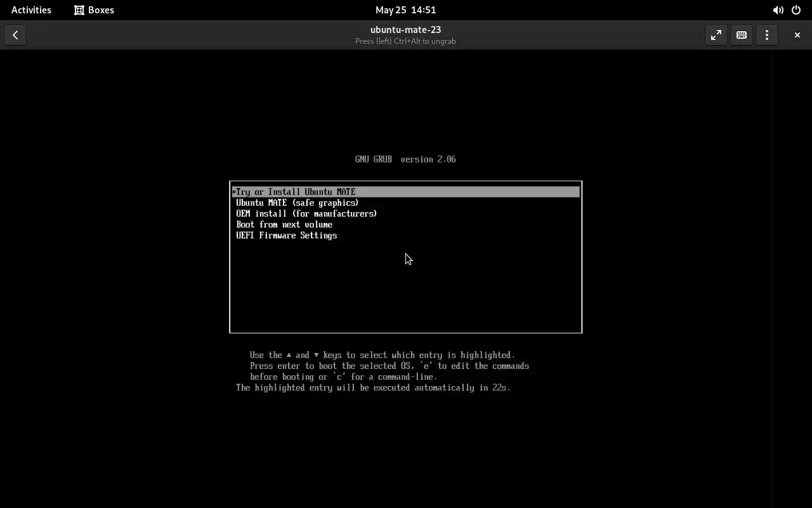Click the "Use the ▲ and ▼ keys" instruction line
Viewport: 812px width, 508px height.
coord(383,355)
